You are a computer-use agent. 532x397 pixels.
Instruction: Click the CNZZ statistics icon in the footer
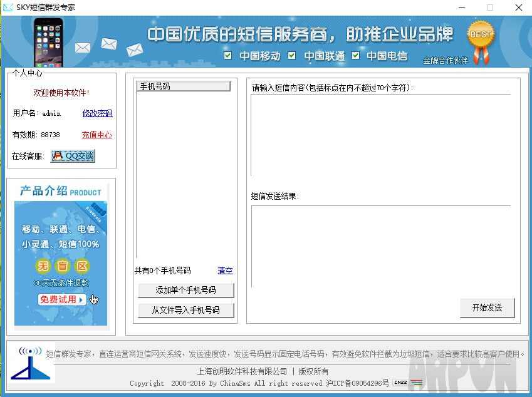click(x=407, y=383)
